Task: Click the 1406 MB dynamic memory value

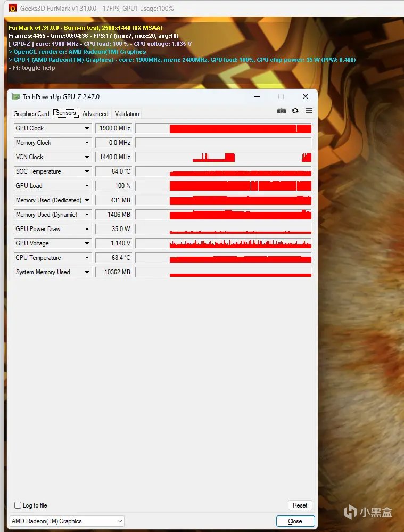Action: (113, 215)
